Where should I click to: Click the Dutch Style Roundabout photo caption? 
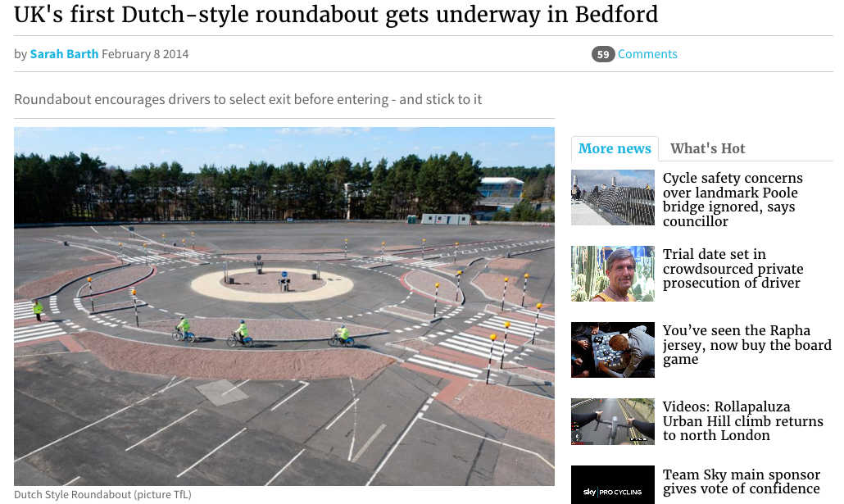102,495
